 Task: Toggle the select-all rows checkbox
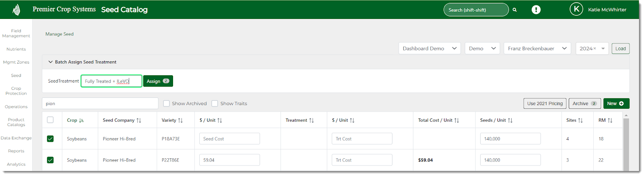click(x=50, y=120)
